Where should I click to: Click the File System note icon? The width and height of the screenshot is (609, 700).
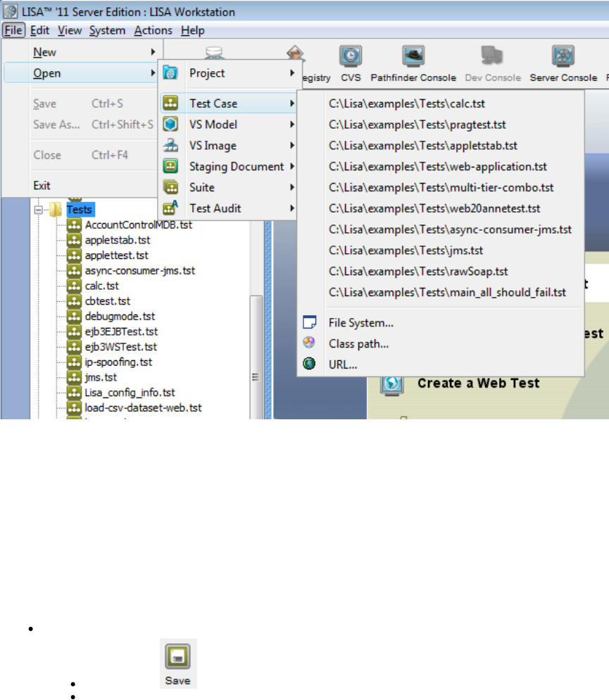(x=309, y=322)
